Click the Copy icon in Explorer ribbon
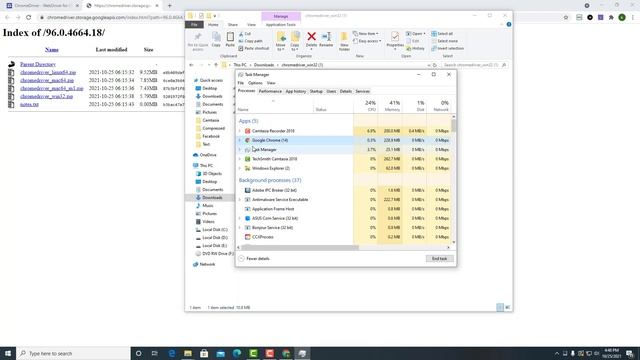Image resolution: width=640 pixels, height=360 pixels. (x=216, y=37)
